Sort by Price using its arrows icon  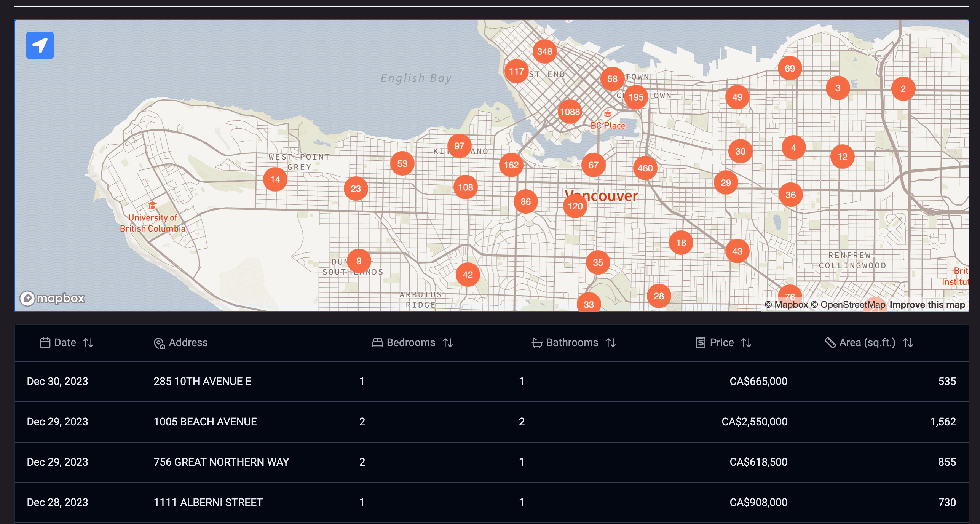coord(746,343)
